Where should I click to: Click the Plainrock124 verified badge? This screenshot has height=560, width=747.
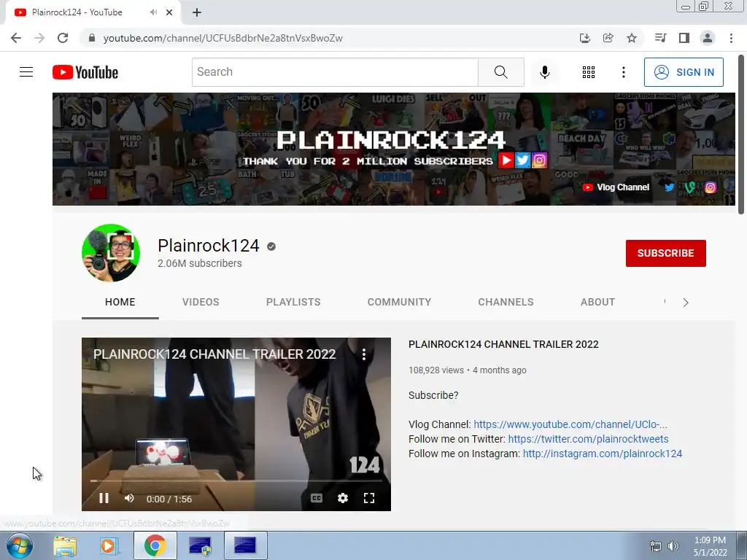271,246
